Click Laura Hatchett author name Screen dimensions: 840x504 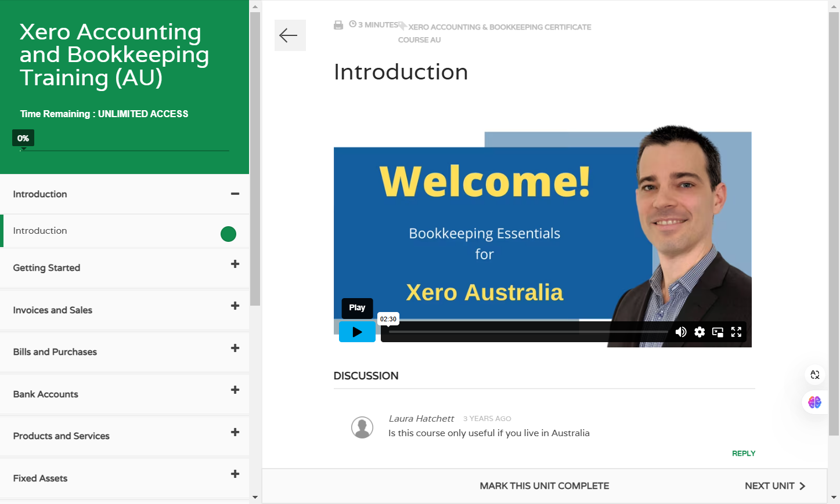coord(421,419)
